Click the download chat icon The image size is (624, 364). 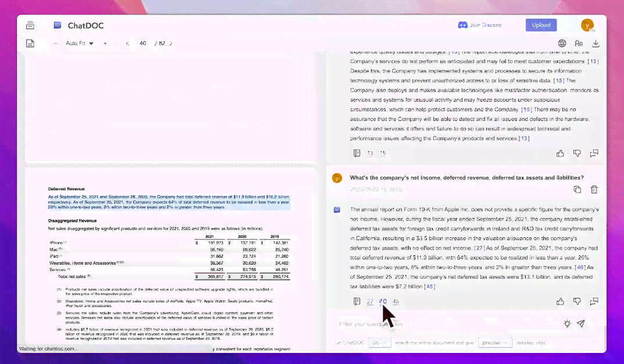point(596,44)
